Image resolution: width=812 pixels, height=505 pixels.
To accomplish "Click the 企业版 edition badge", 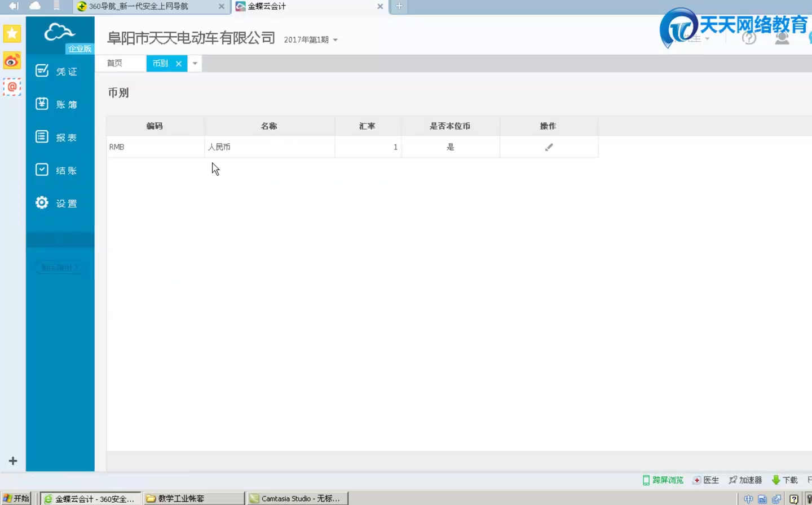I will tap(80, 49).
